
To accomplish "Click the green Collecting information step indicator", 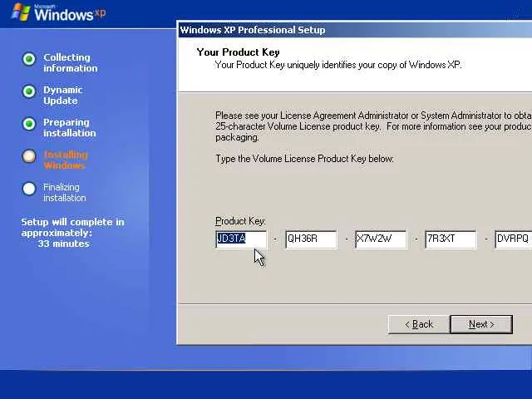I will click(29, 59).
